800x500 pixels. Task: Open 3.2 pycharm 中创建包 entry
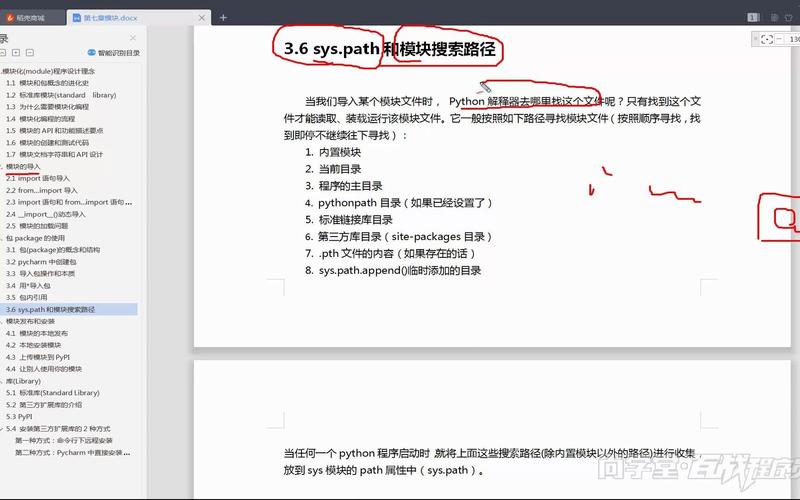click(x=41, y=262)
